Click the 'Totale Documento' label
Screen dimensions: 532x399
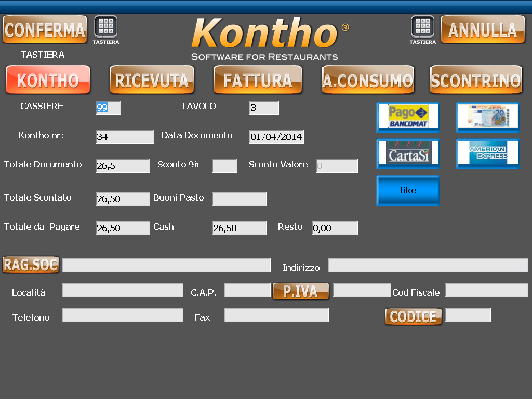click(x=43, y=165)
